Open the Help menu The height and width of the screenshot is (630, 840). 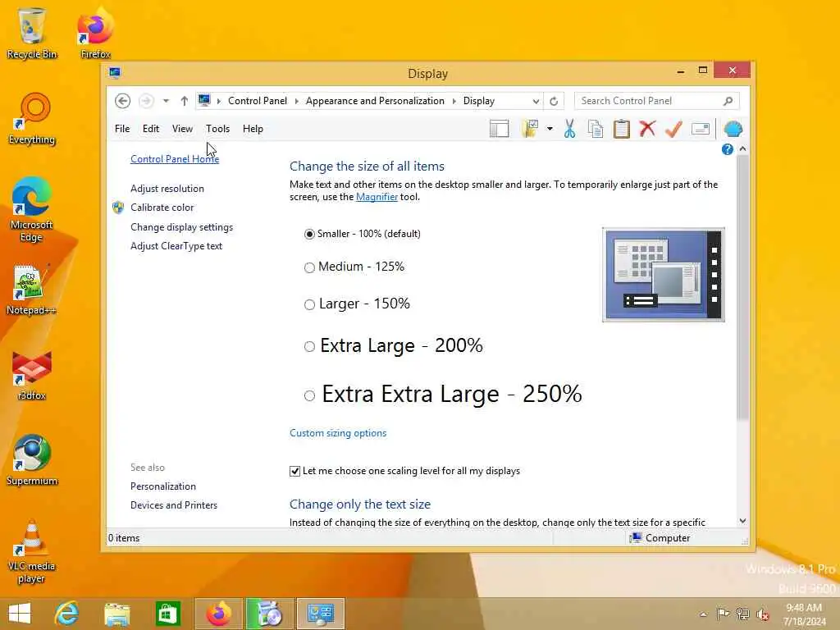point(253,129)
